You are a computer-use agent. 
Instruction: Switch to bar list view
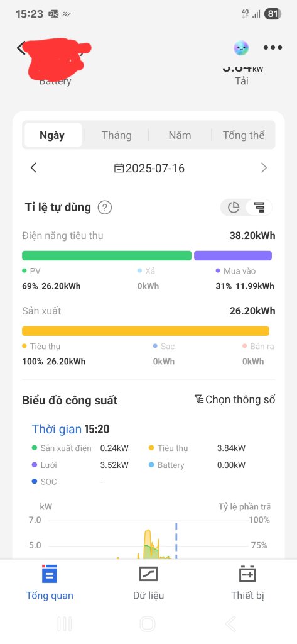pos(259,207)
